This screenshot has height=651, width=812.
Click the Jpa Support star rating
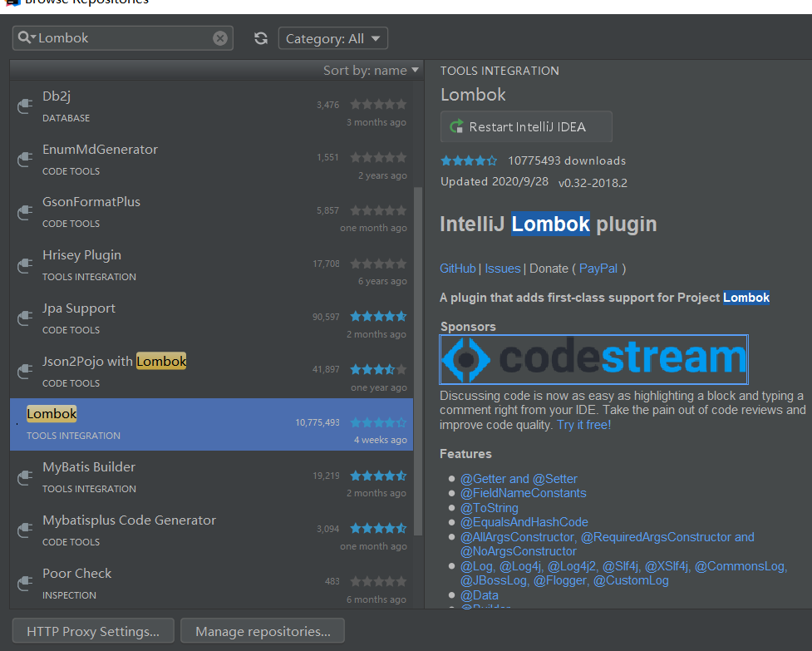(x=378, y=317)
